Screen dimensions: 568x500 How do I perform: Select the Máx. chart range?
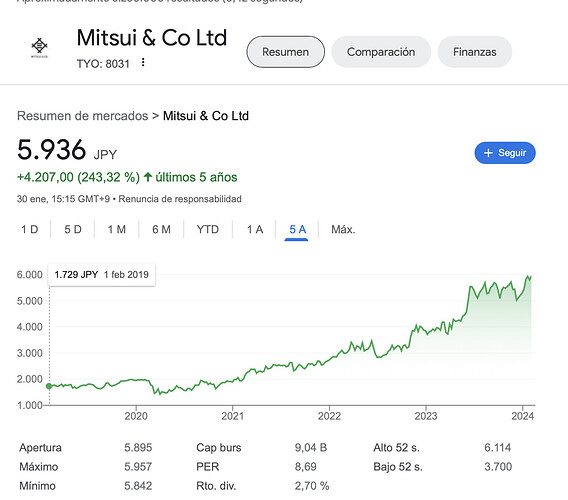point(343,229)
